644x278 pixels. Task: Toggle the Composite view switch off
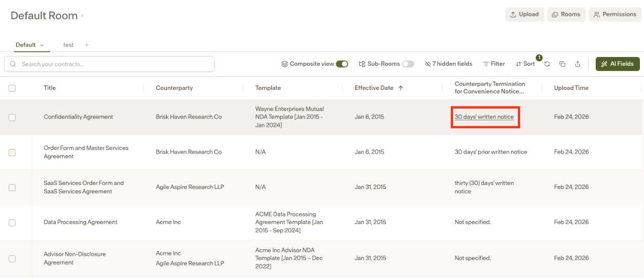click(x=342, y=64)
